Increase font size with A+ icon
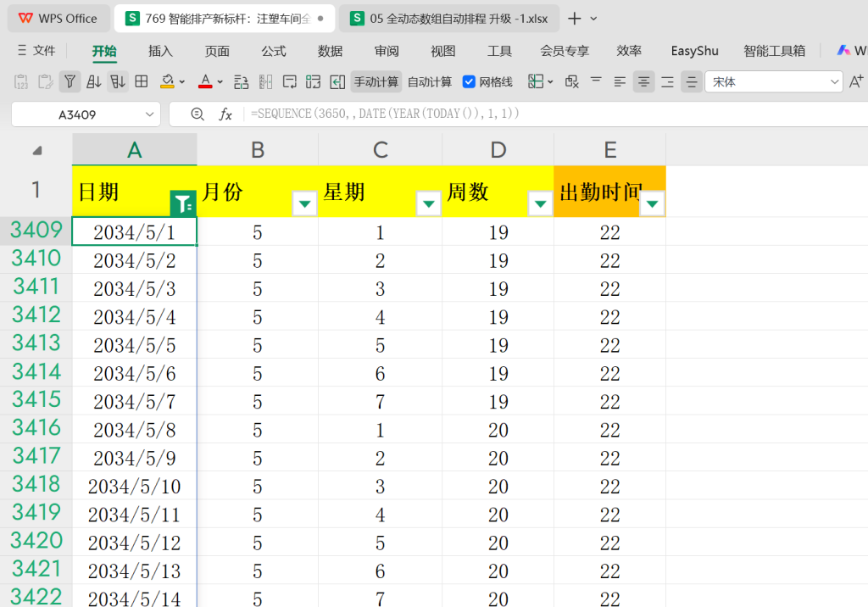This screenshot has height=607, width=868. [856, 82]
